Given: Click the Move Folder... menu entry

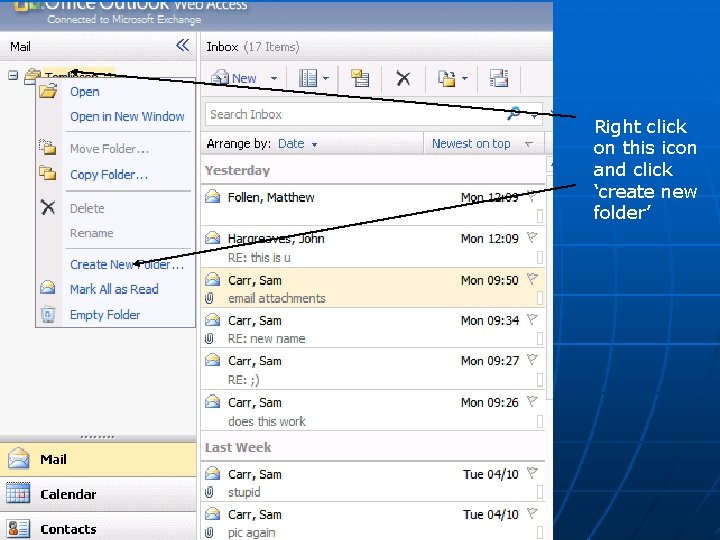Looking at the screenshot, I should pyautogui.click(x=109, y=149).
